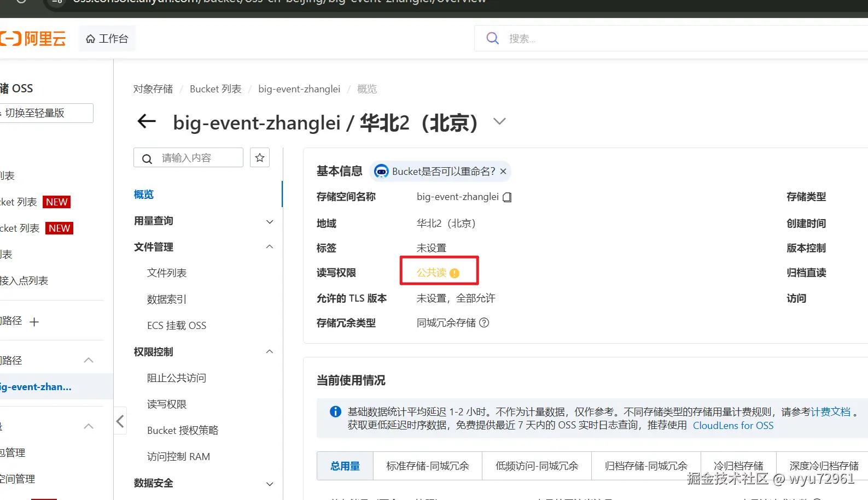The image size is (868, 500).
Task: Go back with the left arrow icon
Action: pyautogui.click(x=147, y=121)
